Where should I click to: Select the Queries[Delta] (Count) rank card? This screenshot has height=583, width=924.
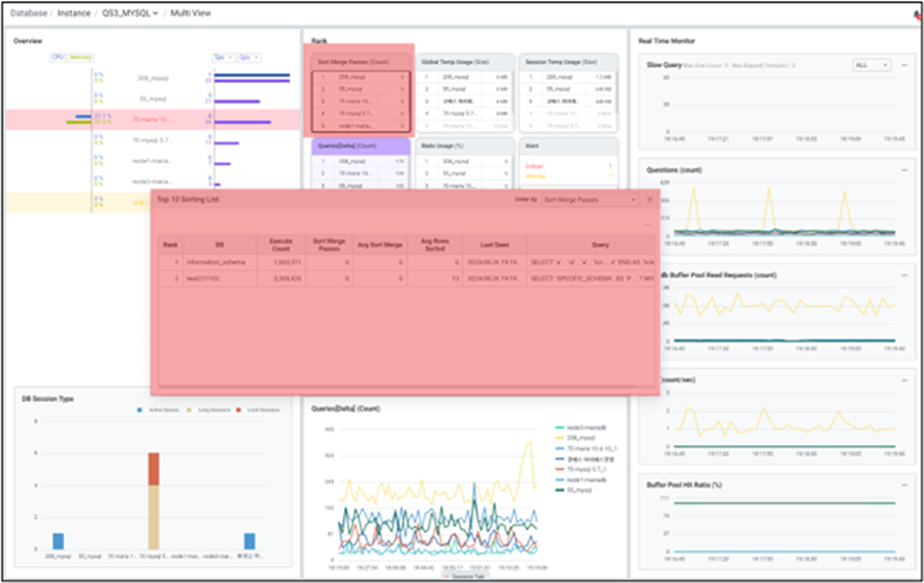coord(360,145)
